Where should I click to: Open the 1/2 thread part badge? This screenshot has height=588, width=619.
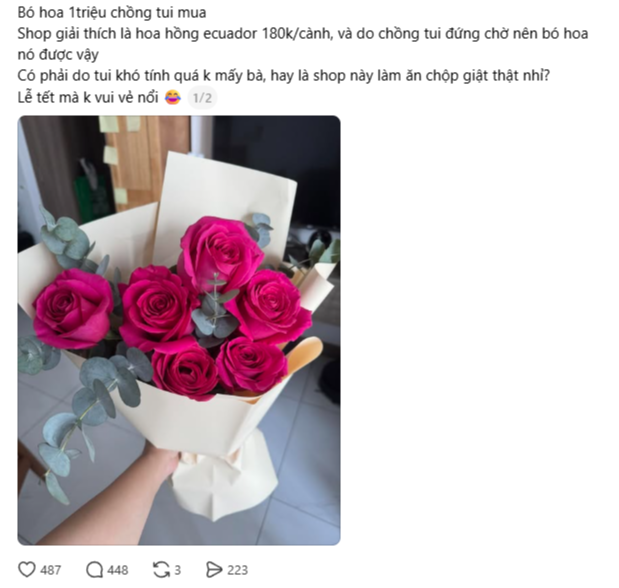tap(202, 98)
